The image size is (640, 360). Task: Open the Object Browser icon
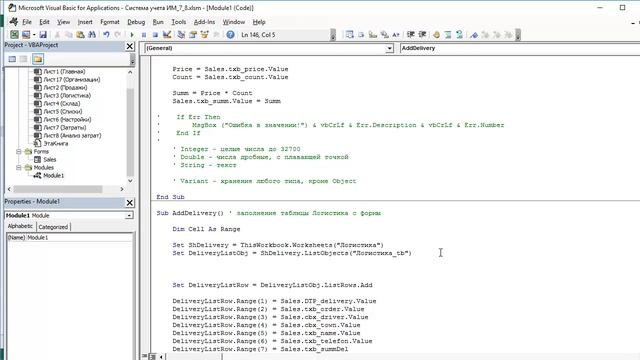click(204, 35)
